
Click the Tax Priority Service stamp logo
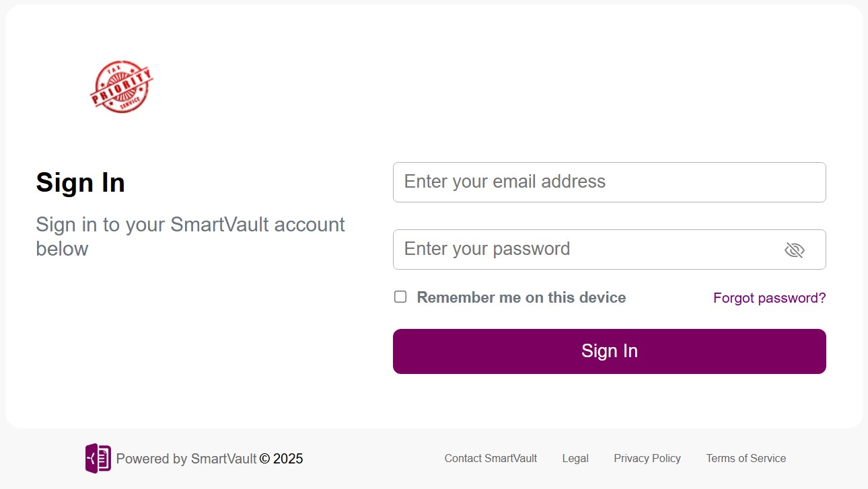pyautogui.click(x=122, y=86)
